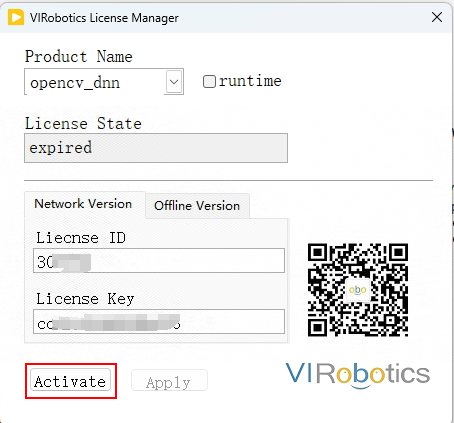Screen dimensions: 454x423
Task: Click the expired License State field
Action: 156,148
